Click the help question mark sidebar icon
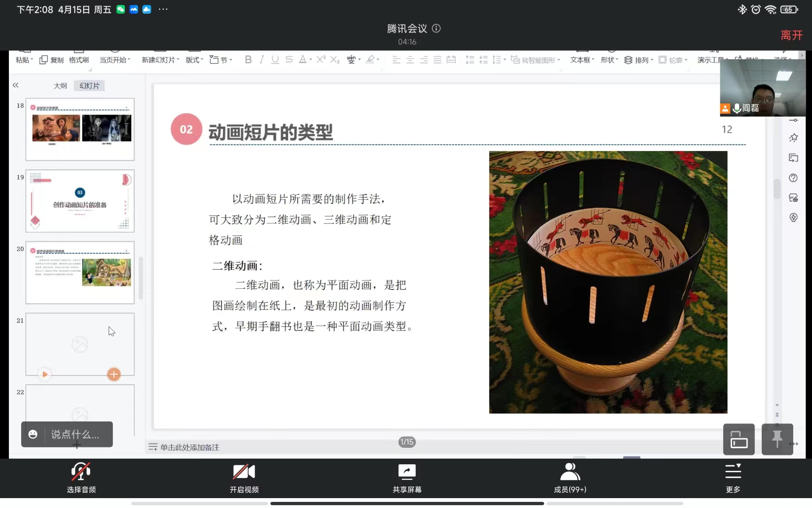 (793, 178)
